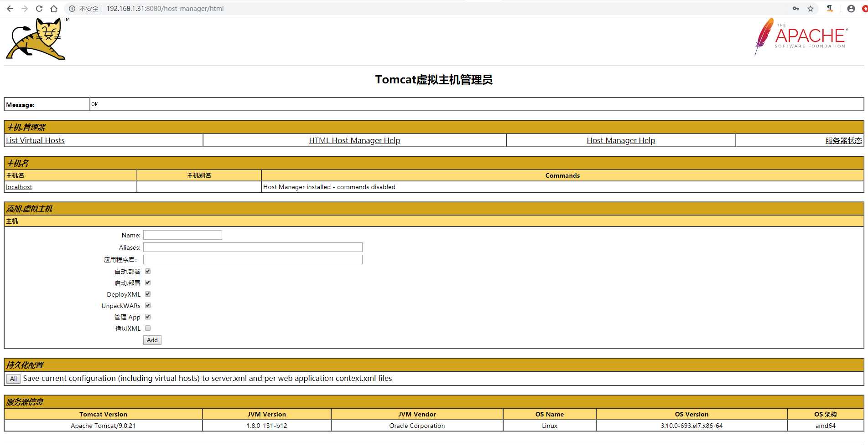Select the amd64 architecture cell
Viewport: 868px width, 447px height.
point(826,426)
